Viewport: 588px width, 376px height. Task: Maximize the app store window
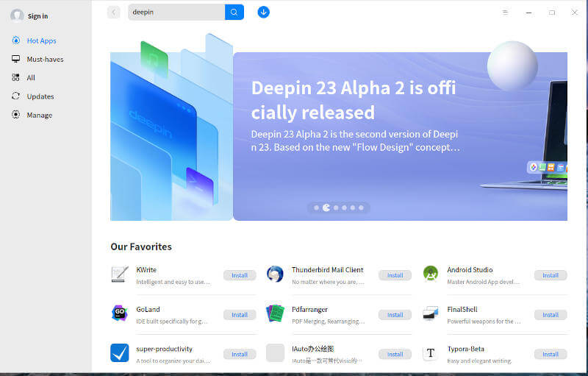tap(552, 13)
